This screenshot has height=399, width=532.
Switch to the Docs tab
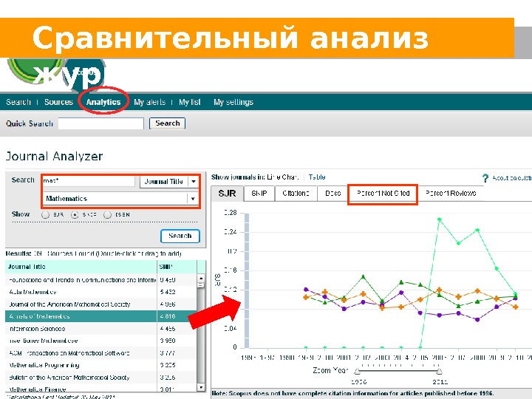(x=332, y=194)
